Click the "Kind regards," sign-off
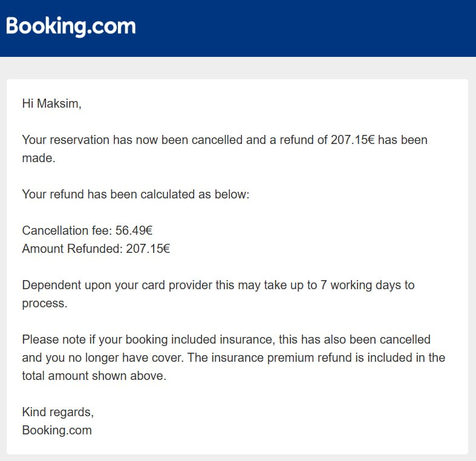 (x=57, y=412)
